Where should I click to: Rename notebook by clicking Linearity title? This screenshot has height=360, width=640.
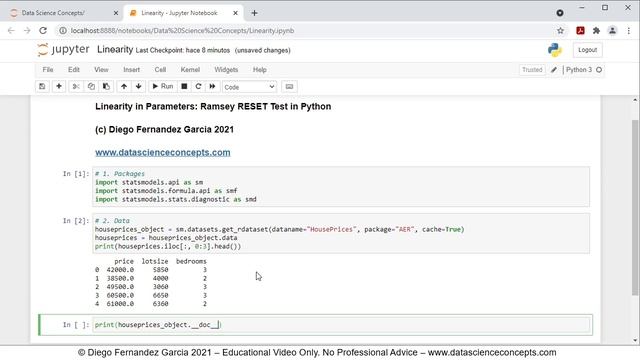(x=115, y=50)
